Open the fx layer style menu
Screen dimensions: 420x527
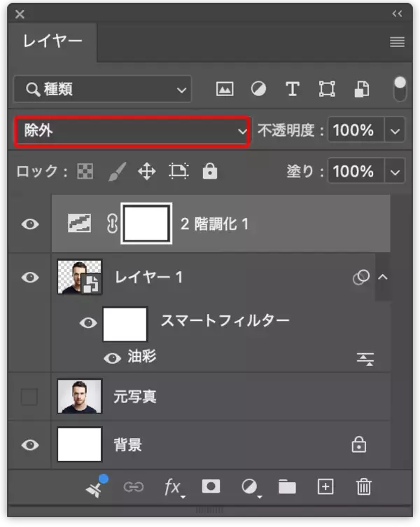174,487
